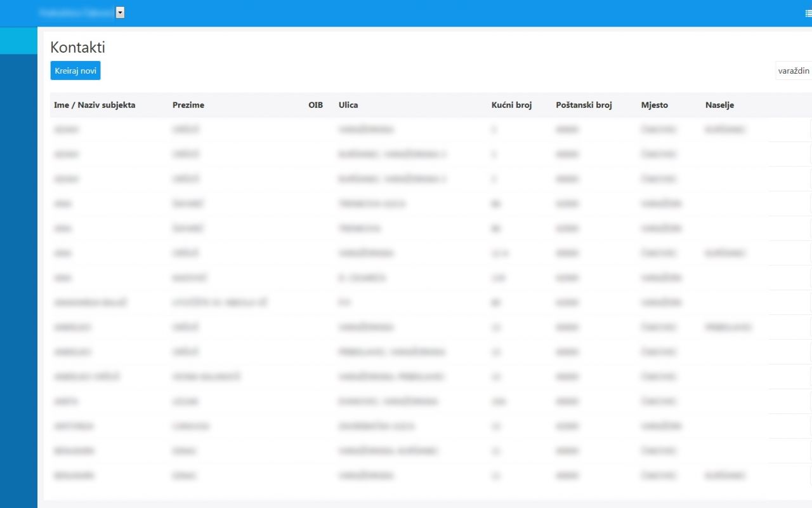This screenshot has height=508, width=812.
Task: Sort by Ime / Naziv subjekta column
Action: point(95,105)
